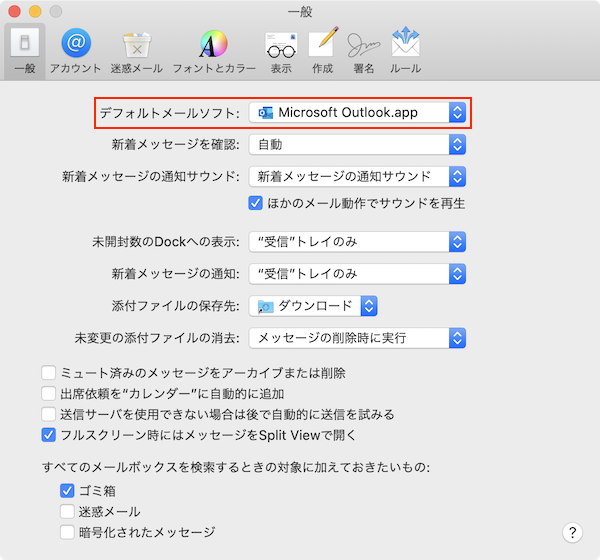Open the 署名 (Signatures) preferences tab
600x560 pixels.
pyautogui.click(x=364, y=51)
